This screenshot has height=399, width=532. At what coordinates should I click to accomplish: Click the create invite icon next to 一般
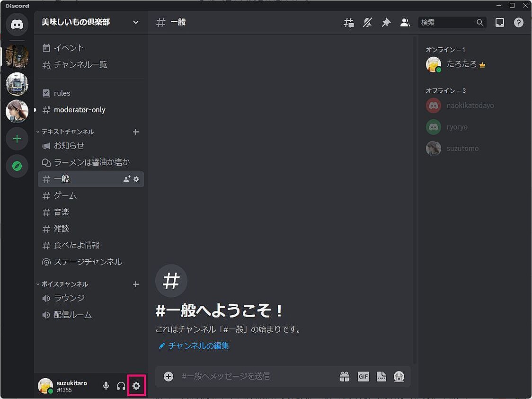126,179
